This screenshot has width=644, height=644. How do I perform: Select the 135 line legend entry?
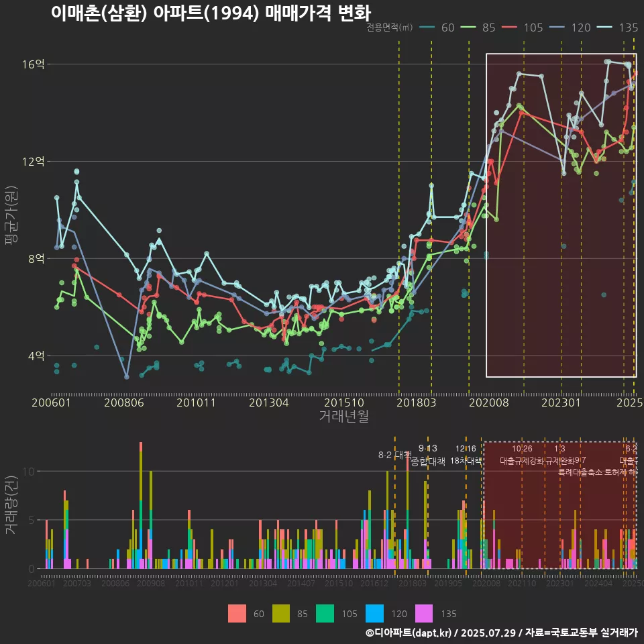coord(618,28)
